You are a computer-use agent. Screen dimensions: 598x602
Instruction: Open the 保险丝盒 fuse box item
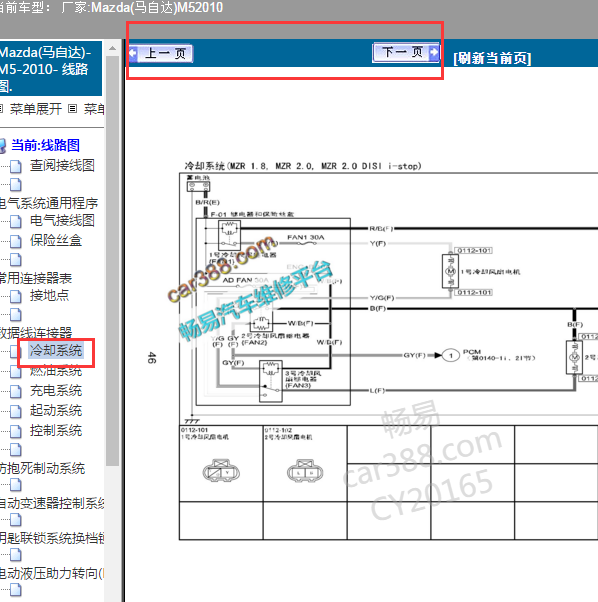coord(56,240)
